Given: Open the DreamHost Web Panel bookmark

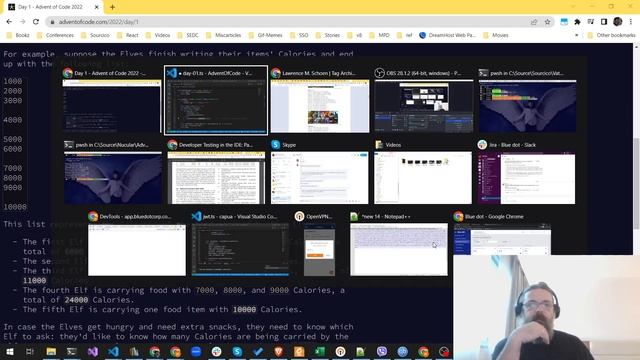Looking at the screenshot, I should pyautogui.click(x=447, y=35).
